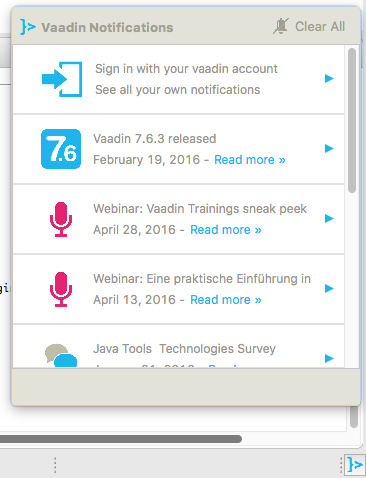The image size is (366, 478).
Task: Toggle the Vaadin status bar icon
Action: (x=355, y=464)
